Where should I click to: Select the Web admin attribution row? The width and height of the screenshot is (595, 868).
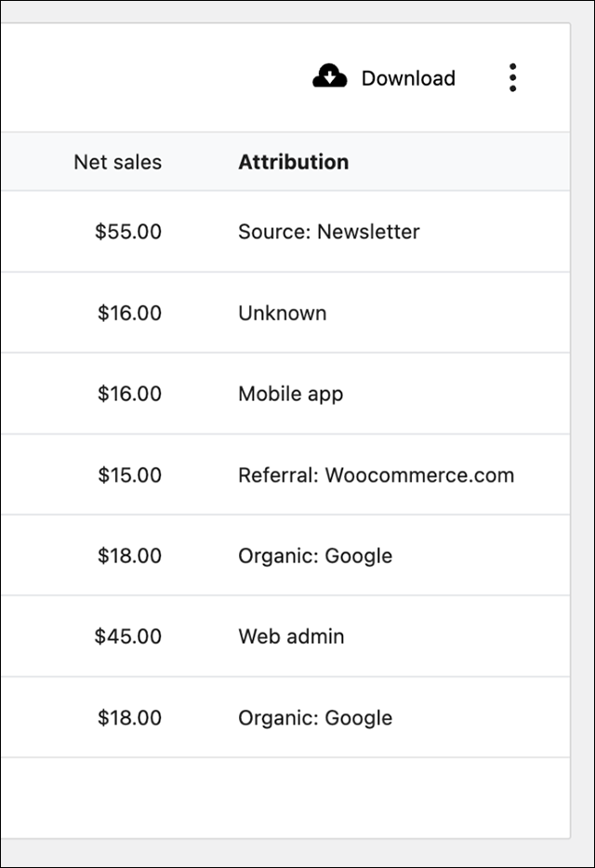289,636
